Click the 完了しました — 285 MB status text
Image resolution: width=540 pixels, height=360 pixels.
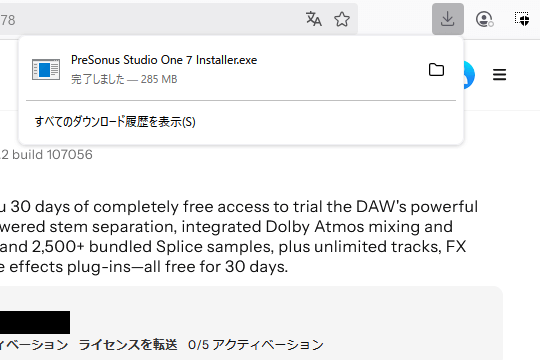pos(124,79)
